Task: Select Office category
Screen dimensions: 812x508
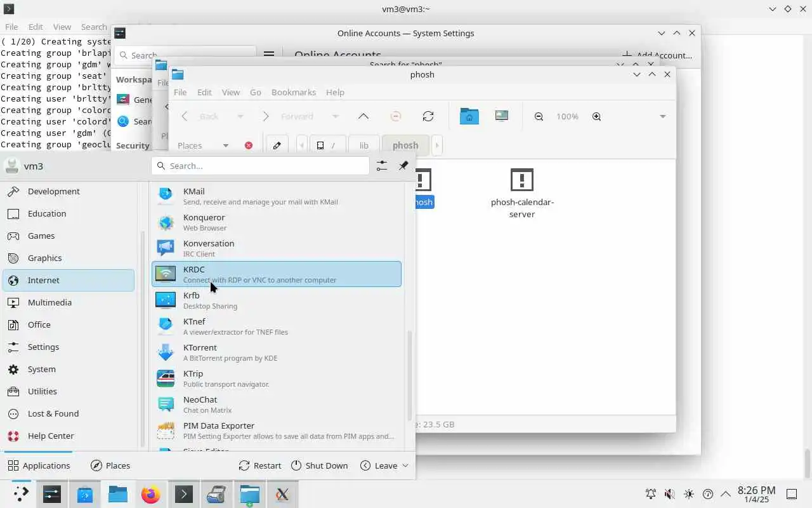Action: (x=69, y=324)
